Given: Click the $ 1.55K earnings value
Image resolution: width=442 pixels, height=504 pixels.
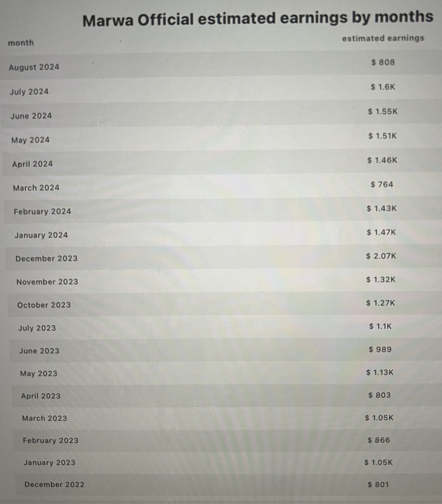Looking at the screenshot, I should click(383, 112).
